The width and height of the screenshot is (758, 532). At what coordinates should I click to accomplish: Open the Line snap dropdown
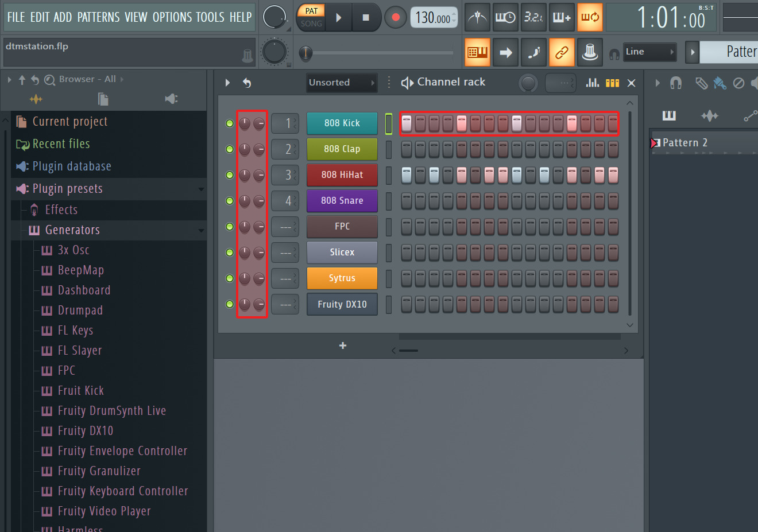(649, 52)
